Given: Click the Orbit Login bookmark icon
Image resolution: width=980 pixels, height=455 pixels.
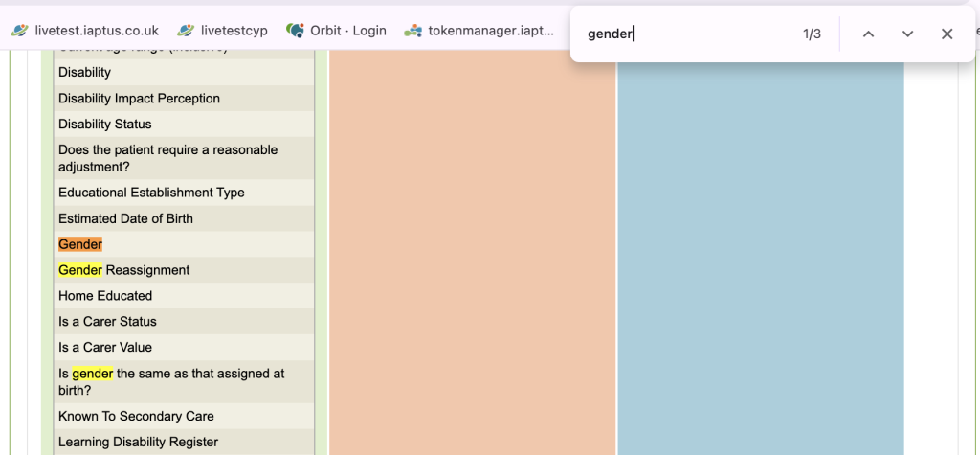Looking at the screenshot, I should pyautogui.click(x=296, y=31).
